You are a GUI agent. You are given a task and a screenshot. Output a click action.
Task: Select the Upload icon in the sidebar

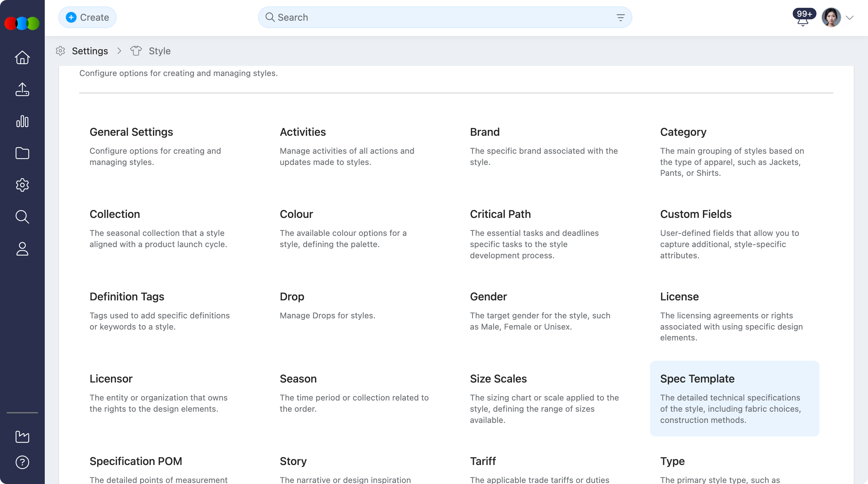[22, 89]
